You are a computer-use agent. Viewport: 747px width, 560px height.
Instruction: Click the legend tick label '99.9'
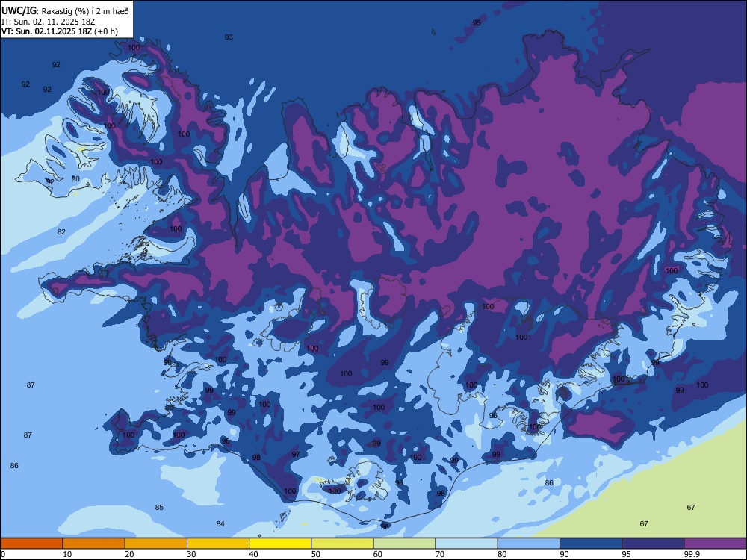pos(691,554)
